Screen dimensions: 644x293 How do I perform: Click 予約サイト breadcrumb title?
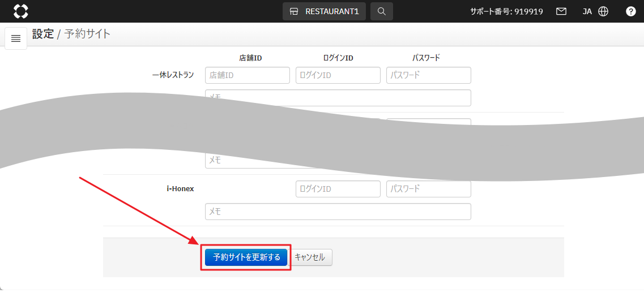click(87, 34)
